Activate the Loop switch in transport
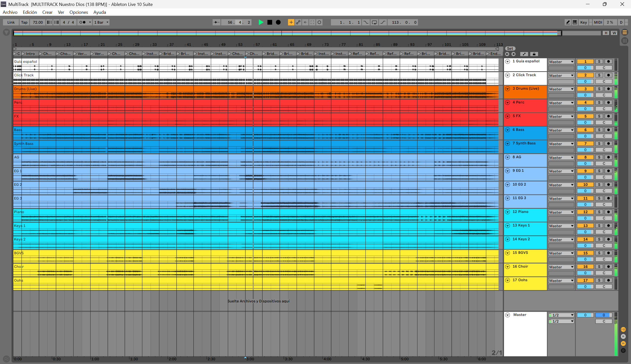Image resolution: width=631 pixels, height=364 pixels. tap(374, 22)
